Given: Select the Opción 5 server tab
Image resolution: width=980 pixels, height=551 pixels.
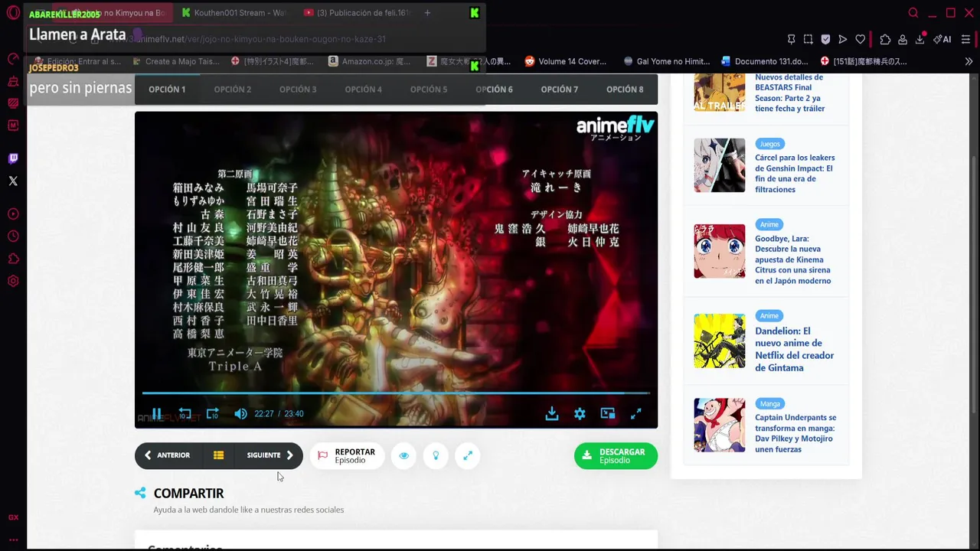Looking at the screenshot, I should [x=429, y=90].
